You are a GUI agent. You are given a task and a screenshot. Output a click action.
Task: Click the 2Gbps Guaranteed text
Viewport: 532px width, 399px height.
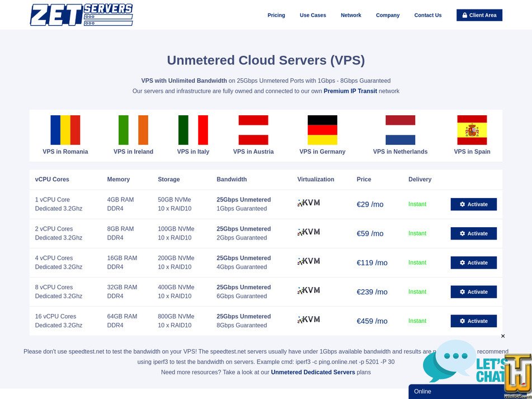(x=242, y=237)
